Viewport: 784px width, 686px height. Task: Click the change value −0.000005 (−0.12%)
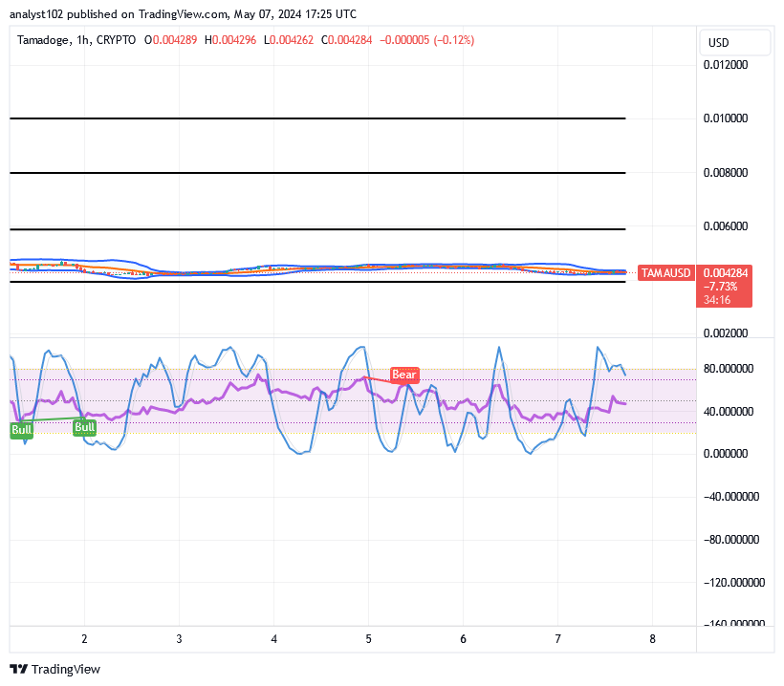coord(427,40)
